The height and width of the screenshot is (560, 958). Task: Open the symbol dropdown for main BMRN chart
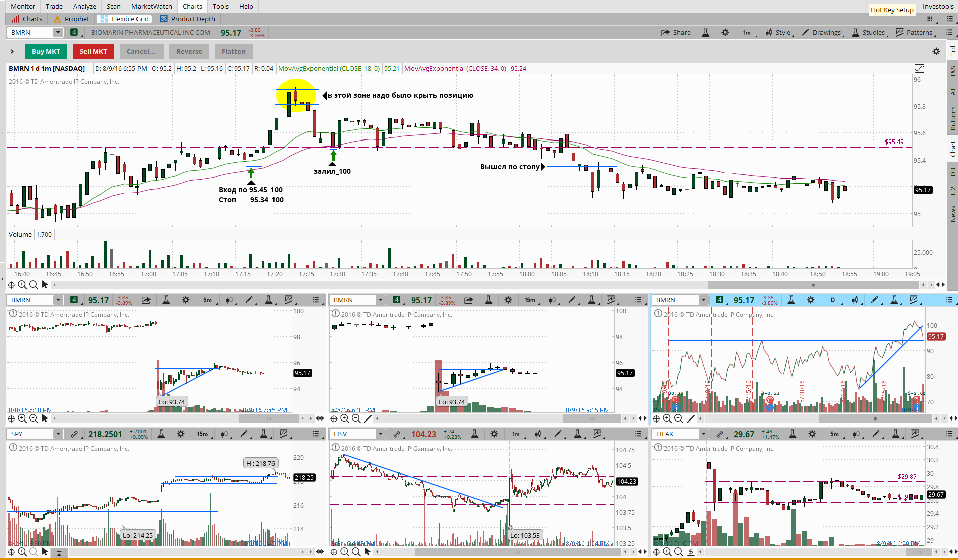pyautogui.click(x=58, y=32)
